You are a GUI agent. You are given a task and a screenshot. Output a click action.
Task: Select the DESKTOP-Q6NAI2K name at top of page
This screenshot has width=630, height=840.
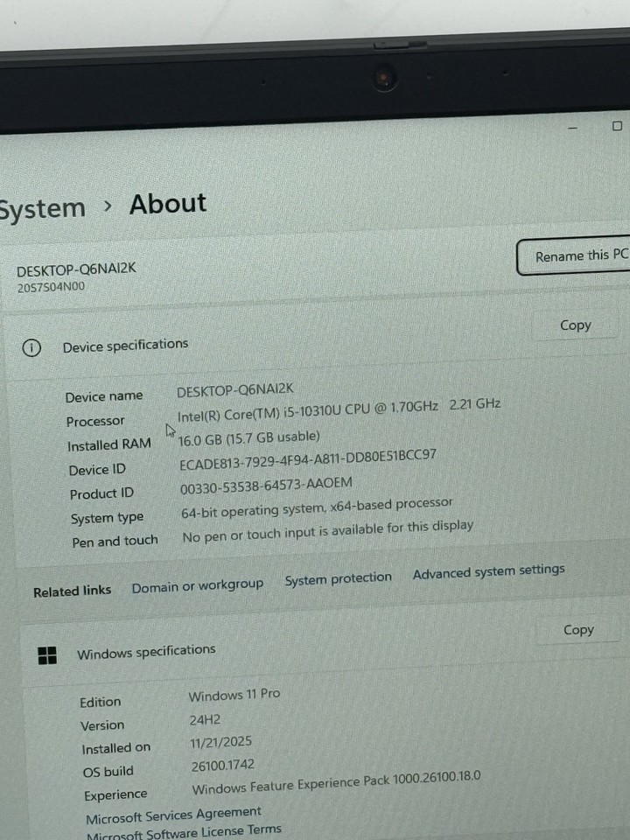coord(76,269)
